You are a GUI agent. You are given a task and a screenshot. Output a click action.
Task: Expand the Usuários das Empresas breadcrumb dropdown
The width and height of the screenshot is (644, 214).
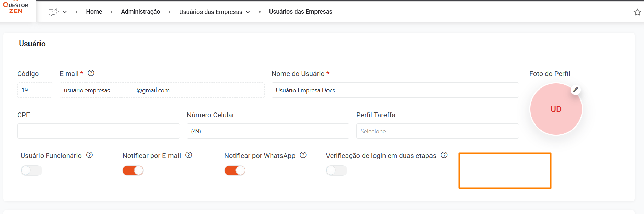[x=248, y=12]
